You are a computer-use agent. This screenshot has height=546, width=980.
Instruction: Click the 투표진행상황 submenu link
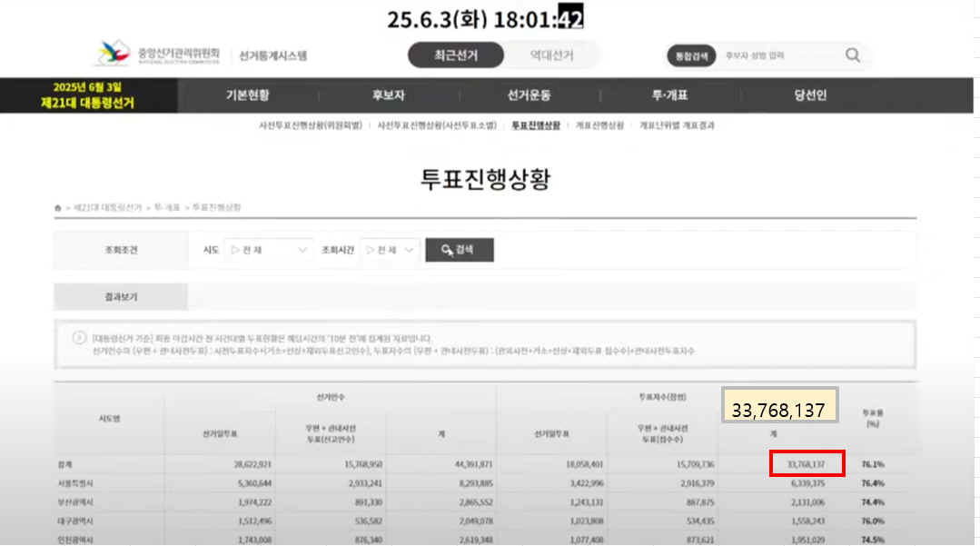coord(536,125)
